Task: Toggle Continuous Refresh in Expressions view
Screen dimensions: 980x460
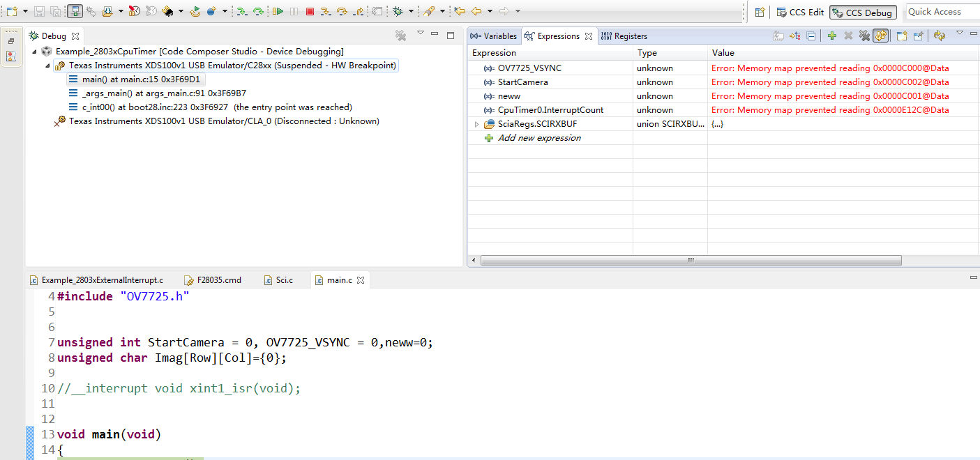Action: [x=880, y=36]
